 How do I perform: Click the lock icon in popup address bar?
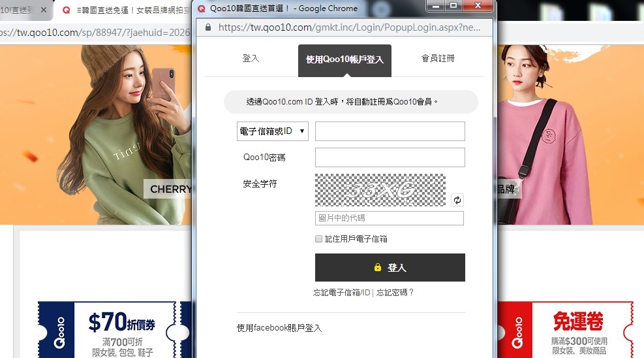click(208, 27)
